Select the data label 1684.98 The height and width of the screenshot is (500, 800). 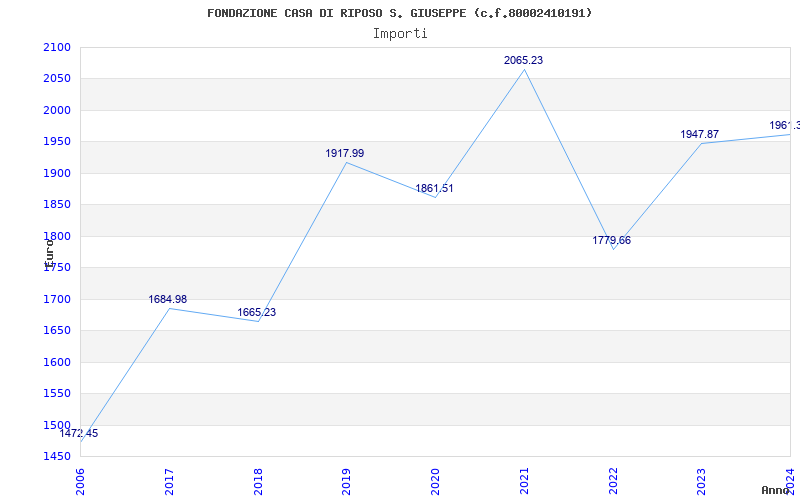tap(168, 299)
